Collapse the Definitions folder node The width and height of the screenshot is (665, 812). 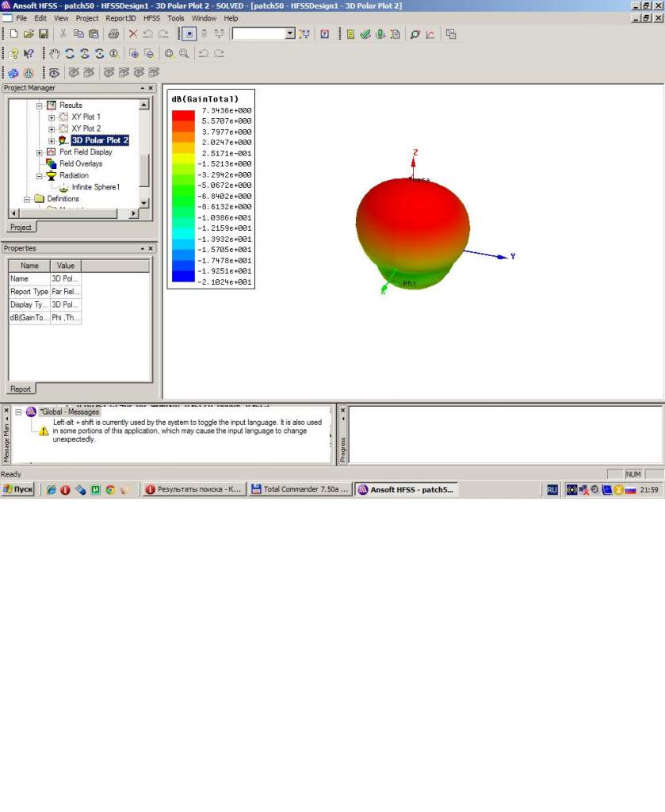pyautogui.click(x=28, y=199)
